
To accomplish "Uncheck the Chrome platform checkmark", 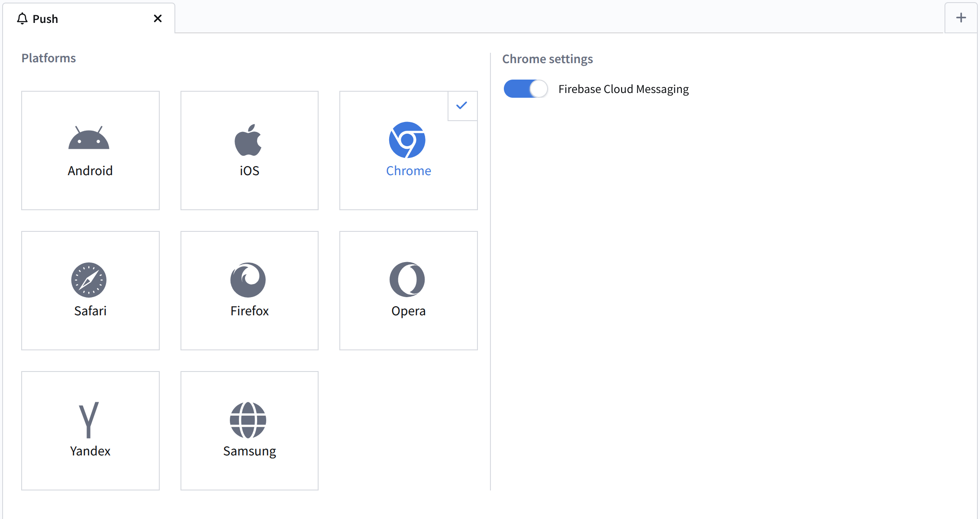I will (462, 106).
